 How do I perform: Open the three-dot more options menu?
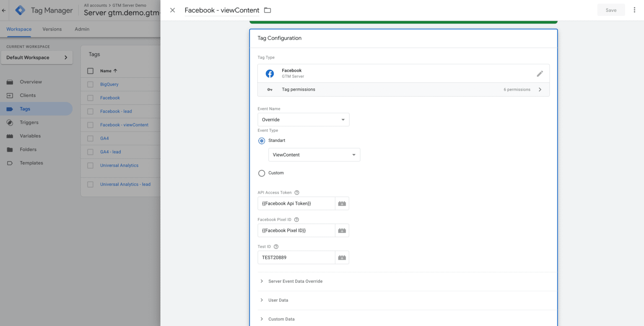[634, 10]
